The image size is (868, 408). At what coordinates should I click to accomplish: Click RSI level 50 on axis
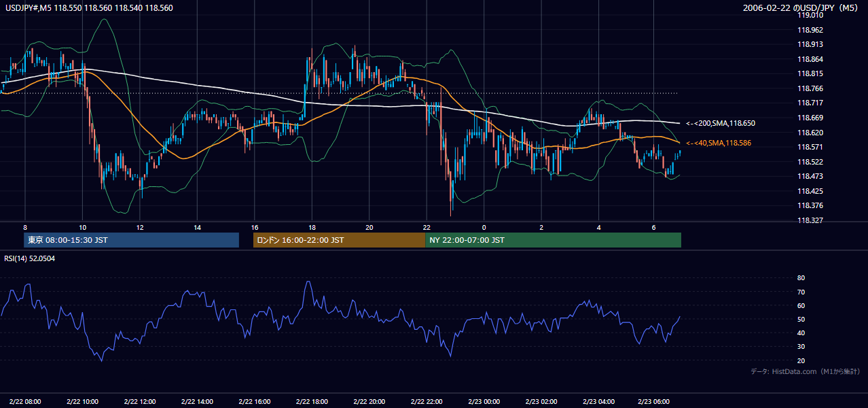801,319
